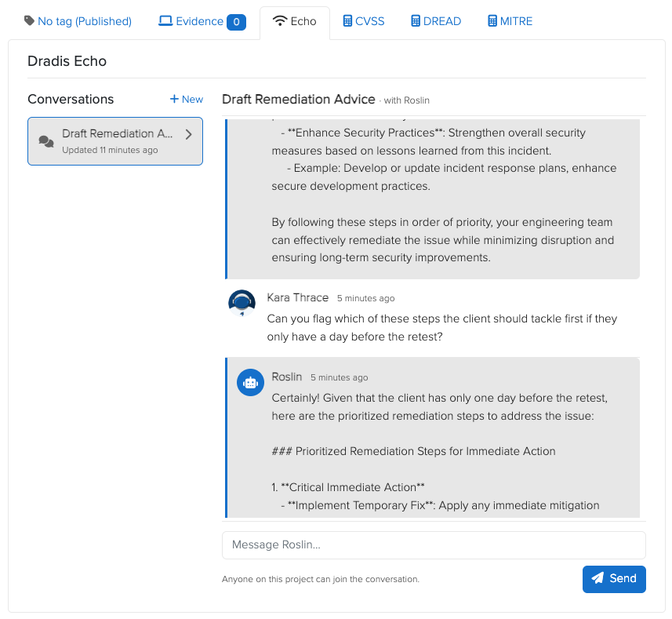
Task: Click the paper plane icon on the Send button
Action: [598, 578]
